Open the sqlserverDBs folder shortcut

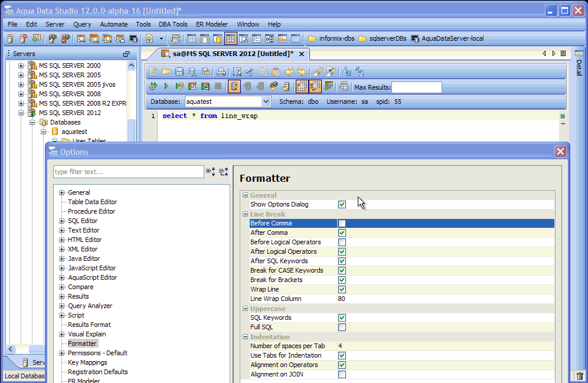[x=383, y=38]
